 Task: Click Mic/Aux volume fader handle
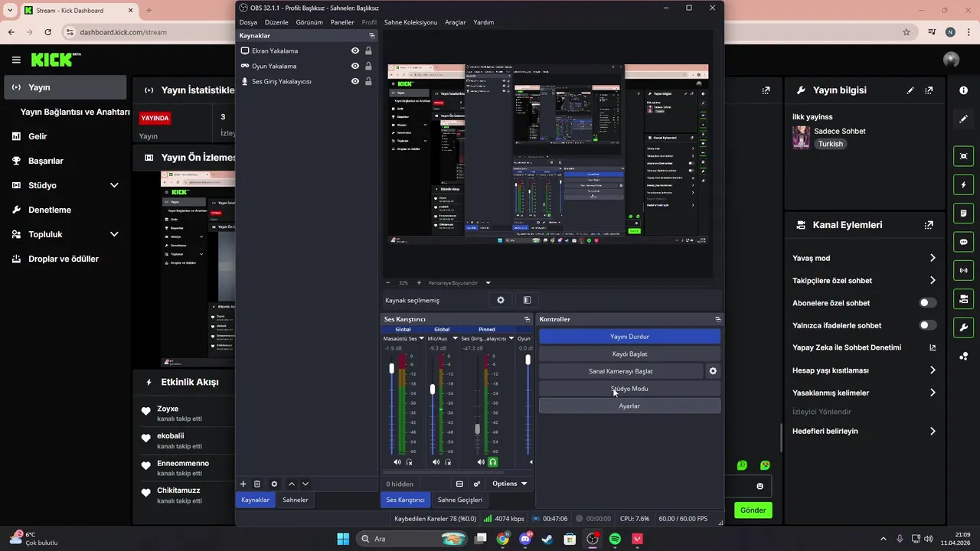click(x=433, y=390)
